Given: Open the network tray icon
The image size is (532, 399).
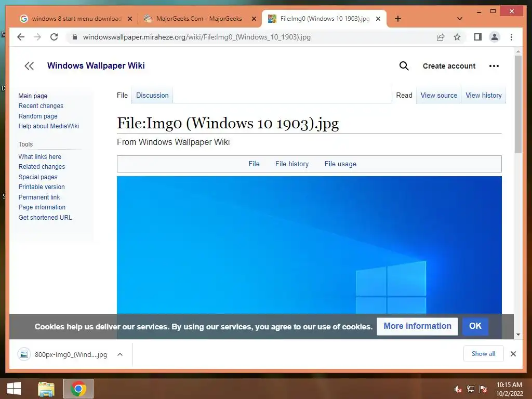Looking at the screenshot, I should point(470,389).
